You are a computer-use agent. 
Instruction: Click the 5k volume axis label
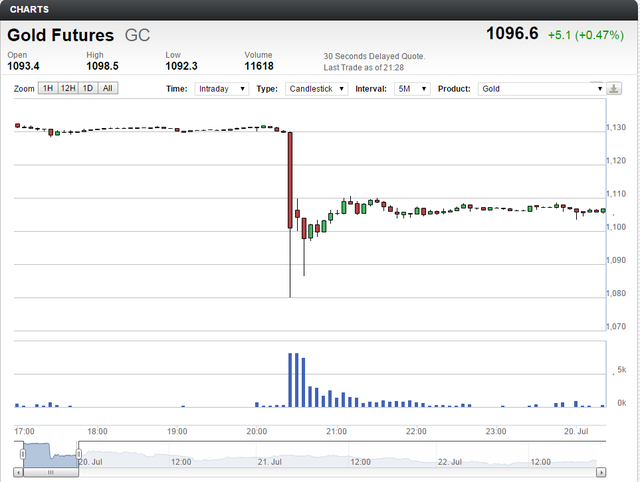pos(622,370)
